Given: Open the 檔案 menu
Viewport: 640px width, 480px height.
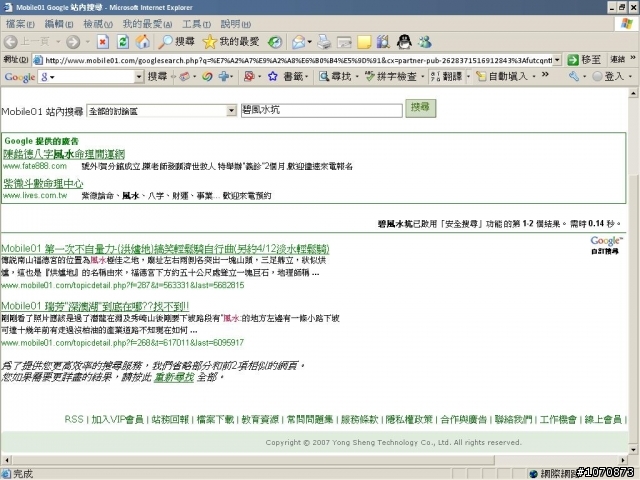Looking at the screenshot, I should (20, 24).
